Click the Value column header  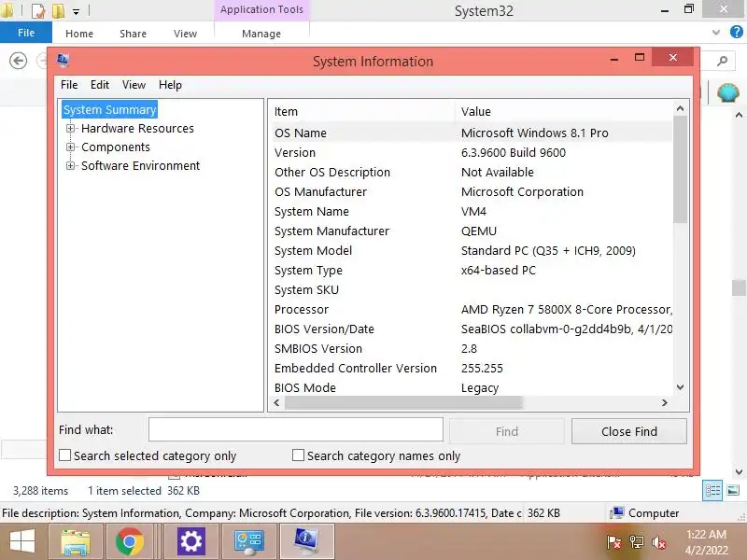(564, 111)
